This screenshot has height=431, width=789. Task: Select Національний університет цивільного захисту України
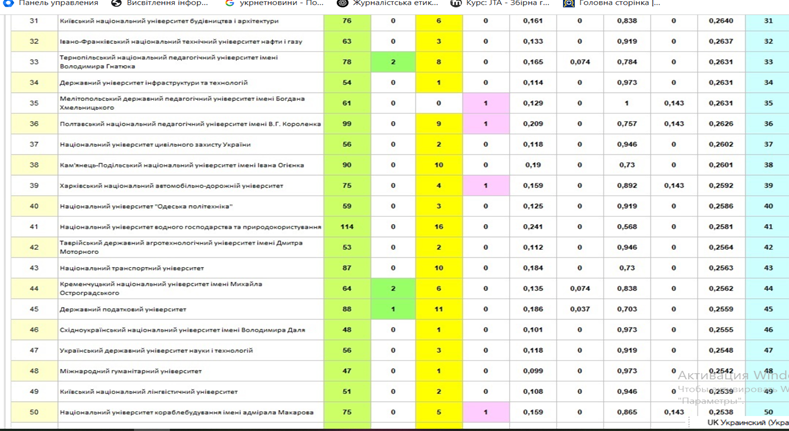(x=155, y=144)
